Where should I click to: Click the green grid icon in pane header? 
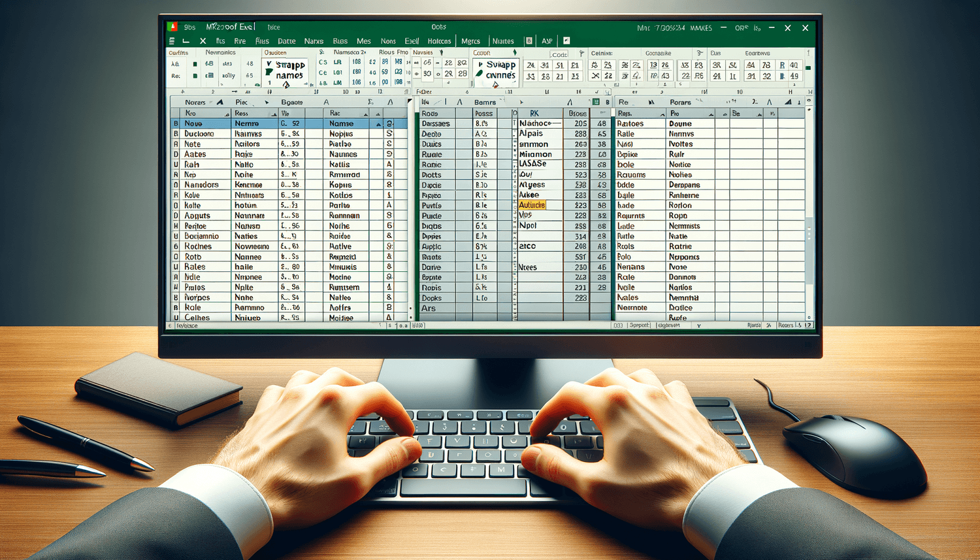point(596,102)
